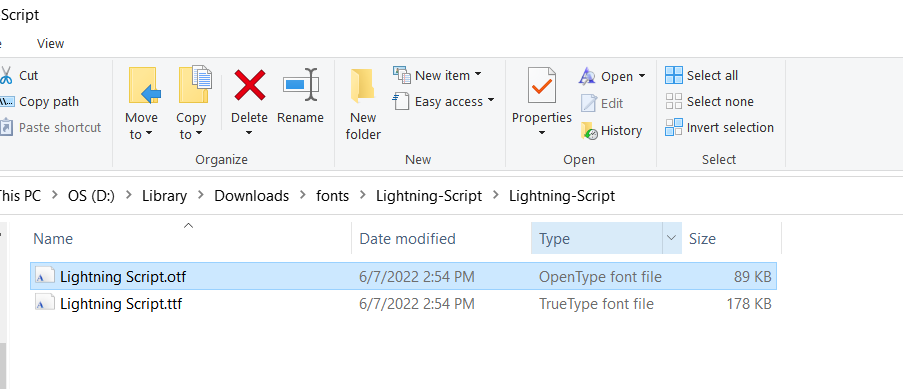Image resolution: width=903 pixels, height=389 pixels.
Task: Click the Rename icon
Action: pyautogui.click(x=301, y=85)
